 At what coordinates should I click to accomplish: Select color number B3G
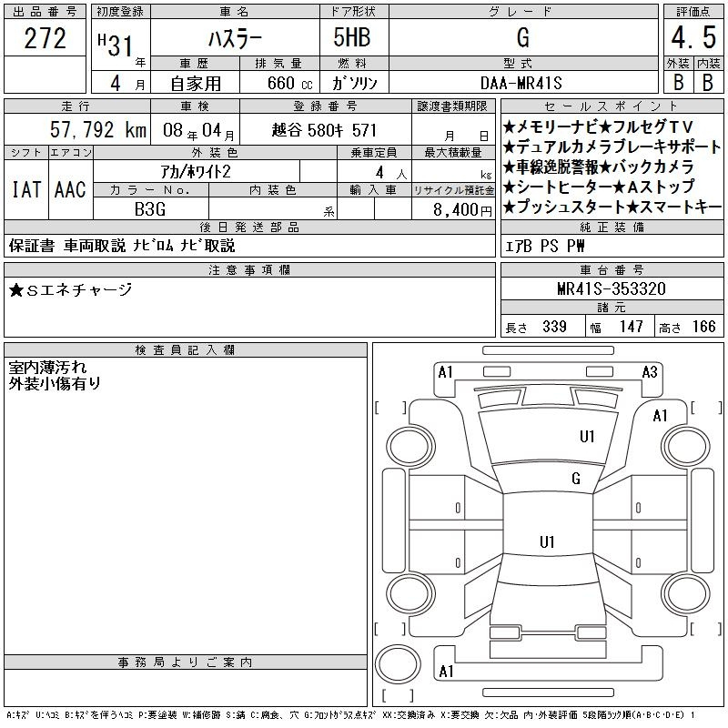tap(150, 209)
